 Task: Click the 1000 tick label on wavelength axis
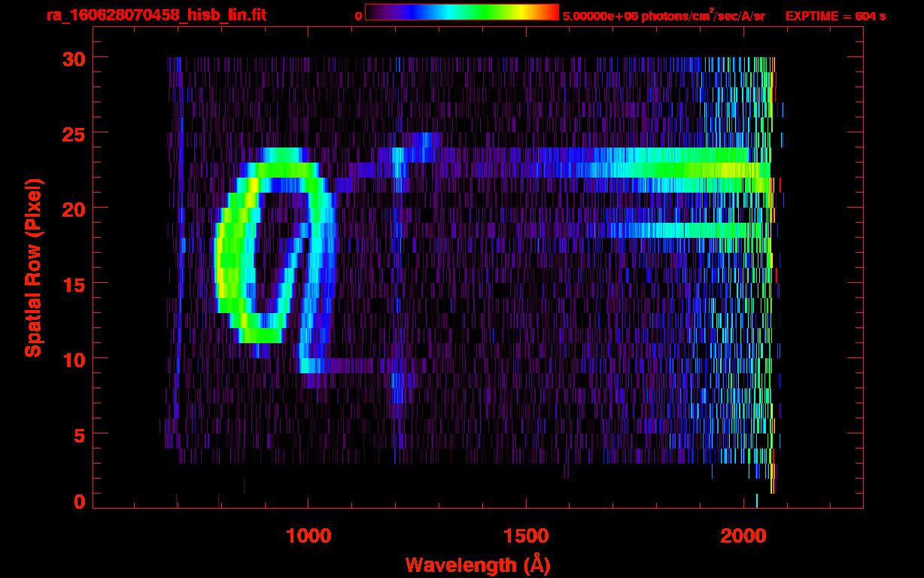point(308,536)
